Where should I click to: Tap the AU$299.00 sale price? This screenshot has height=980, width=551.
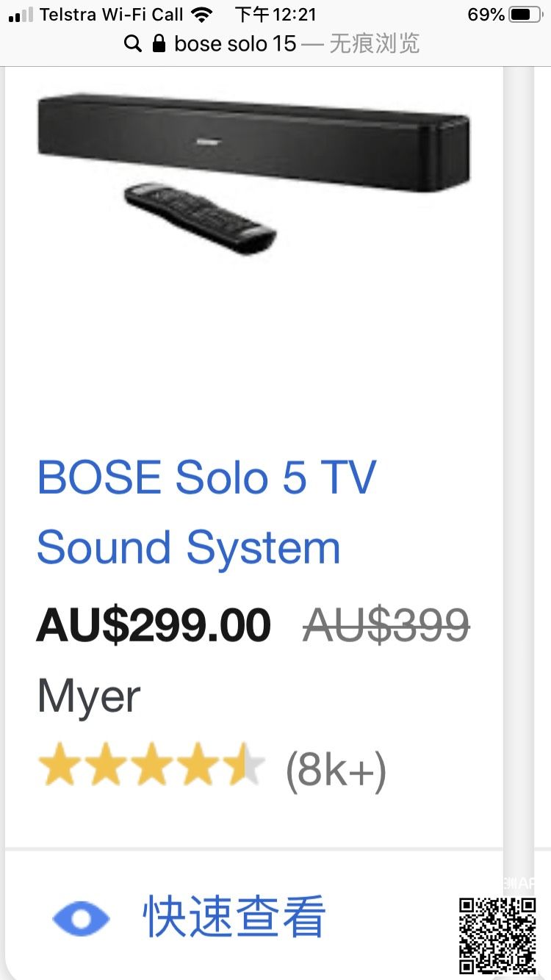[154, 626]
